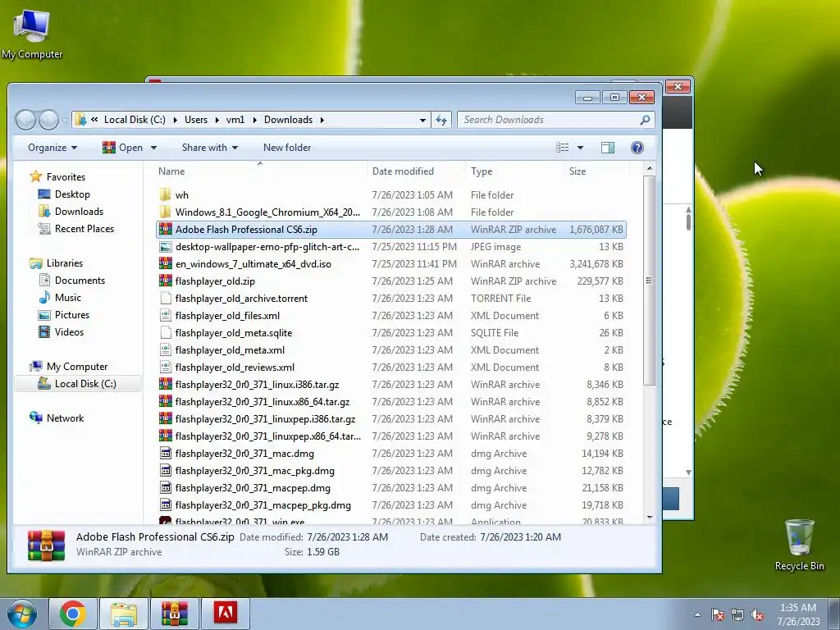The height and width of the screenshot is (630, 840).
Task: Open the Action Center flag icon
Action: pos(717,615)
